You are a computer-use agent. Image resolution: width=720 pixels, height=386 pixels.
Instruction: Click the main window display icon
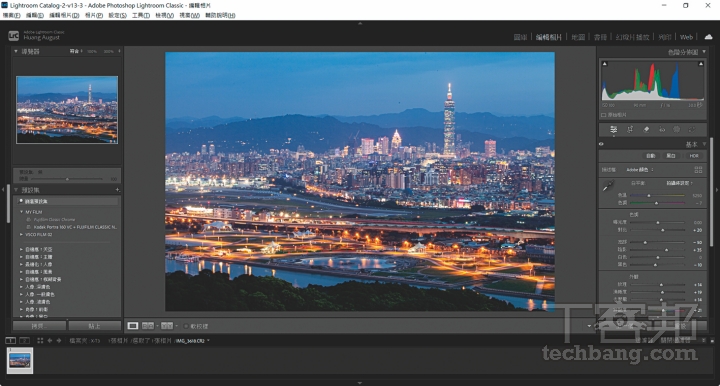[10, 341]
